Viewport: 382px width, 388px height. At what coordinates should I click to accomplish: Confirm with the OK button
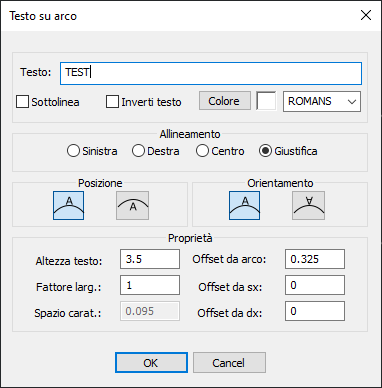pos(151,363)
